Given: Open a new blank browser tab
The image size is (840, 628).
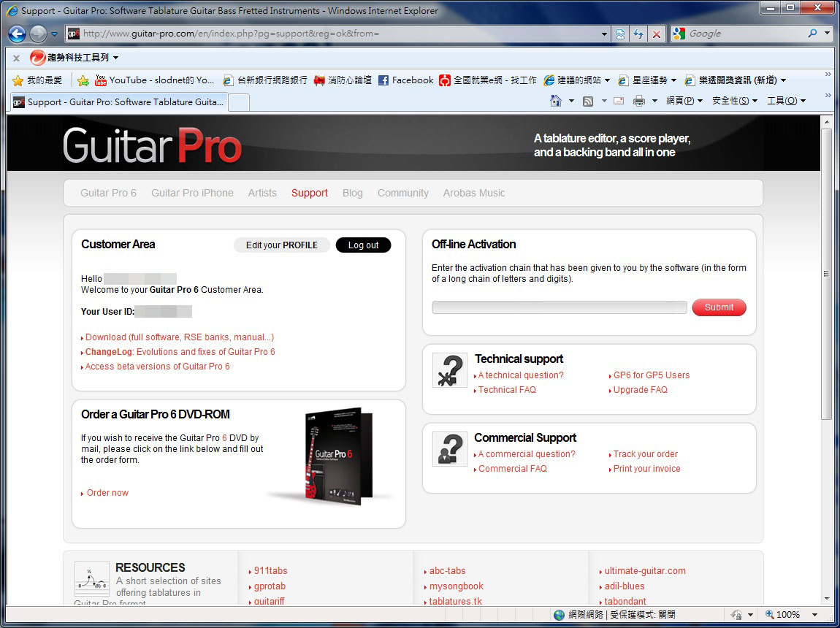Looking at the screenshot, I should 239,102.
